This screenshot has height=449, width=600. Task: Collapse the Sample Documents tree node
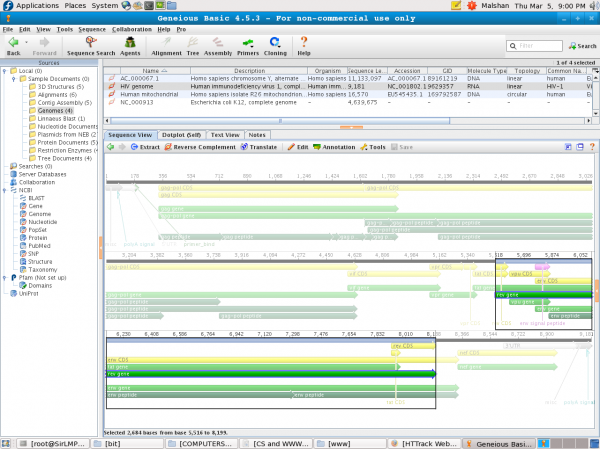tap(14, 79)
